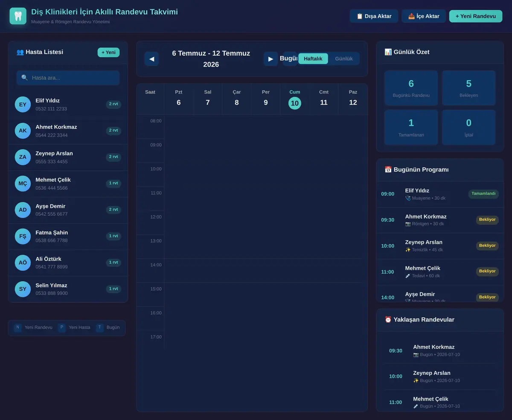Create appointment with + Yeni Randevu
The width and height of the screenshot is (512, 420).
click(x=476, y=16)
